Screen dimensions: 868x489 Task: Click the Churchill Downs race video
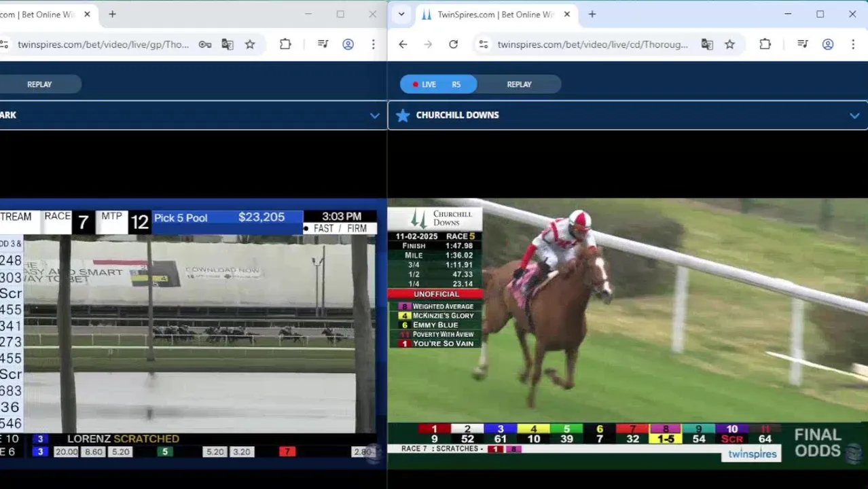click(628, 333)
